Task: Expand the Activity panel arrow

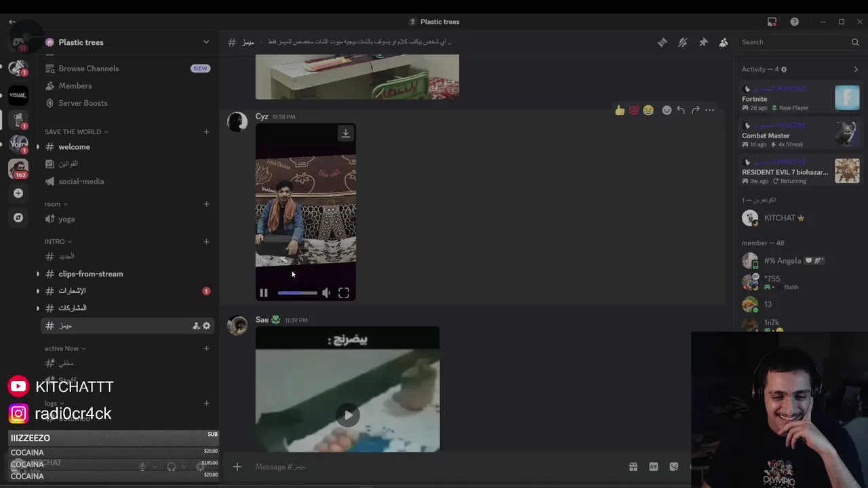Action: click(856, 69)
